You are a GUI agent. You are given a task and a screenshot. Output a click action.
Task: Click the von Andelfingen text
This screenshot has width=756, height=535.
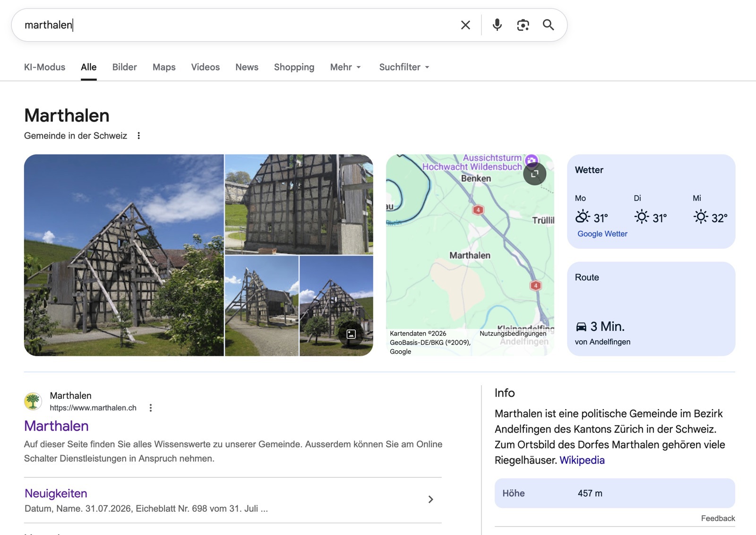[x=602, y=342]
